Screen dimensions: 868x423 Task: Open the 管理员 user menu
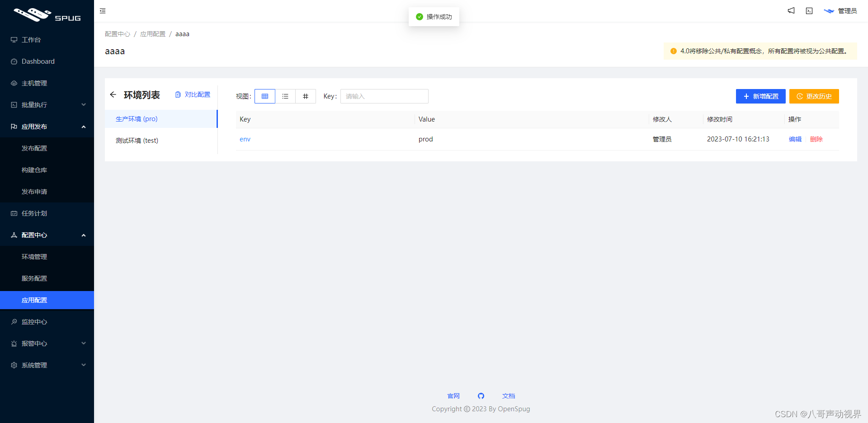(840, 11)
